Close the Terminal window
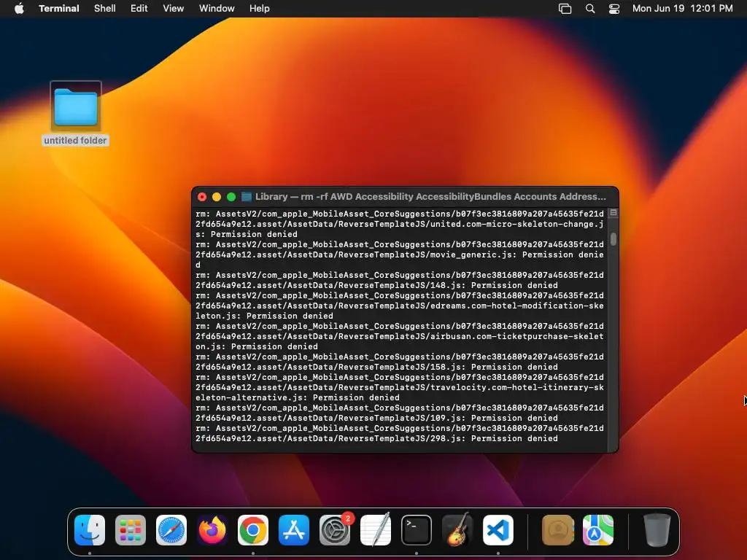The width and height of the screenshot is (747, 560). click(202, 197)
